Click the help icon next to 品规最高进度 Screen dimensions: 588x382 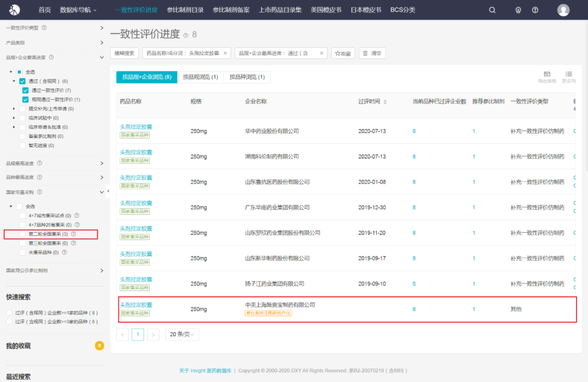coord(39,163)
